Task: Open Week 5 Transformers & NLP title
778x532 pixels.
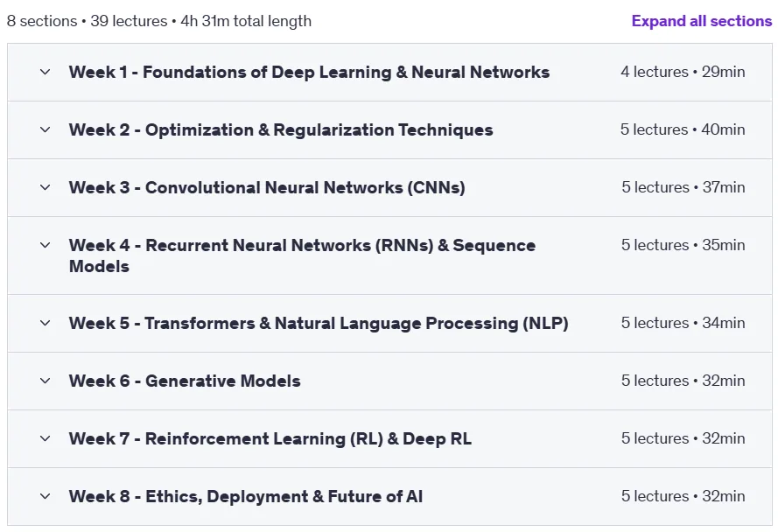Action: coord(319,323)
